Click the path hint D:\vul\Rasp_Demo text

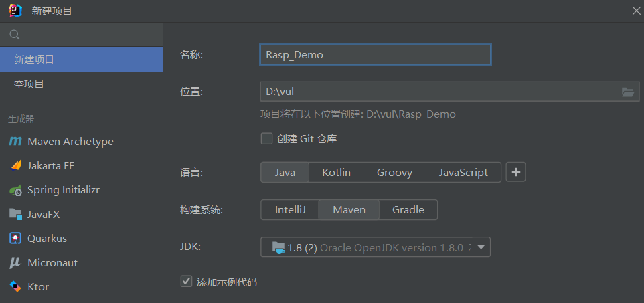tap(411, 114)
